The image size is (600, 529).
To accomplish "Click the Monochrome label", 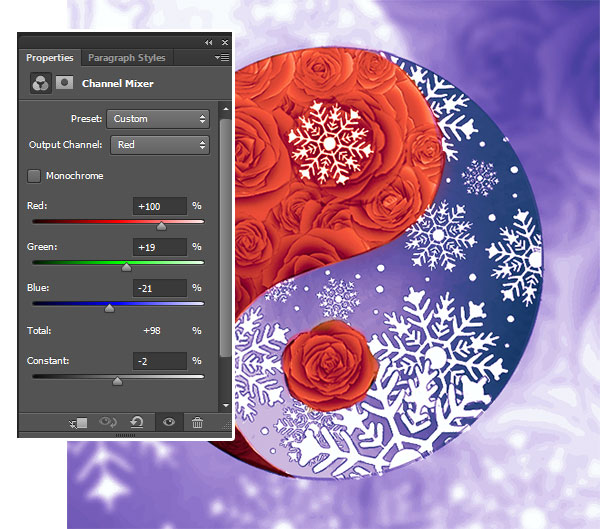I will [75, 176].
